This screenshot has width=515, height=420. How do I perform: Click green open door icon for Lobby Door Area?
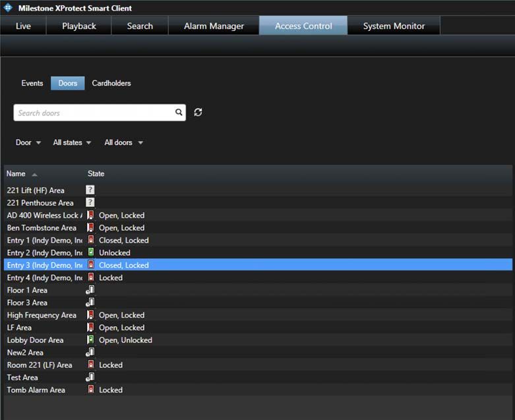(x=90, y=340)
